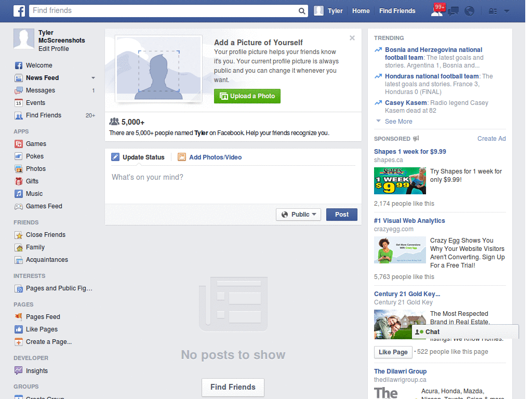Click the Crazy Egg ad thumbnail

tap(400, 250)
